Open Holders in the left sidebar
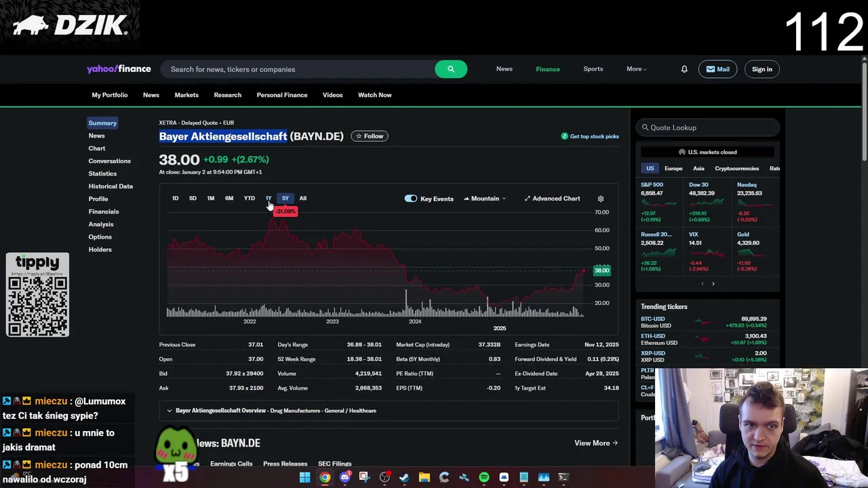868x488 pixels. (100, 249)
